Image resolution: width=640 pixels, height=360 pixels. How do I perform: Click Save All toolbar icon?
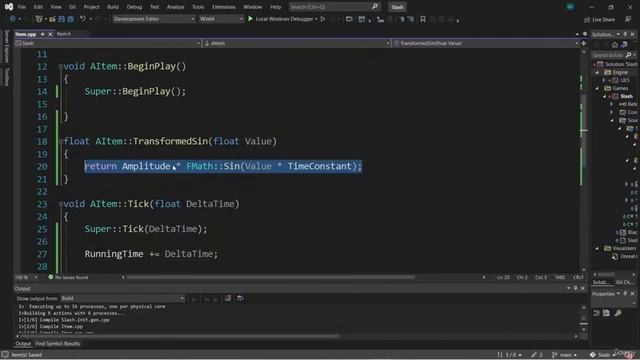click(71, 19)
